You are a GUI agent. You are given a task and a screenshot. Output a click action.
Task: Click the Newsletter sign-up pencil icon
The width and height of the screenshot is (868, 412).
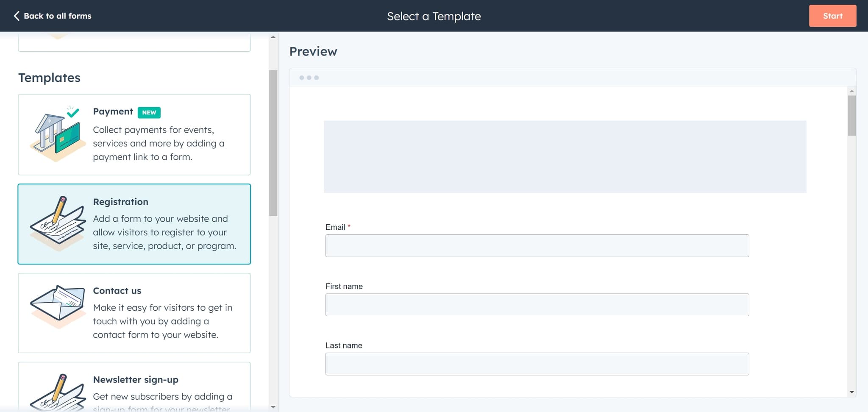pyautogui.click(x=58, y=392)
